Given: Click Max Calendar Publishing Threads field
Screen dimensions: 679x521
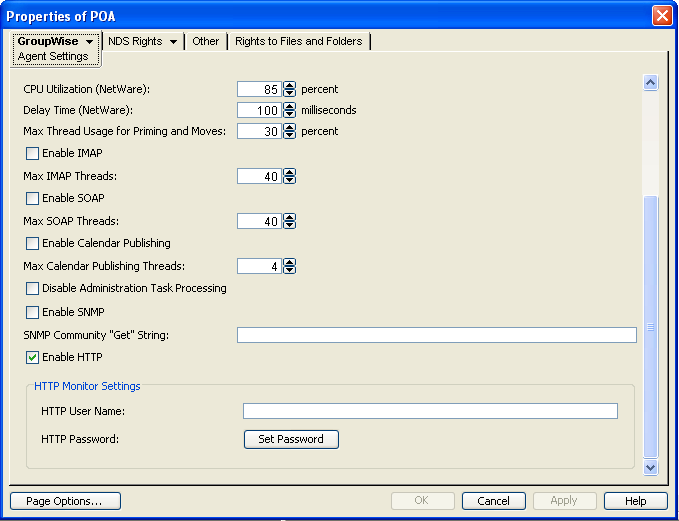Looking at the screenshot, I should pos(260,266).
